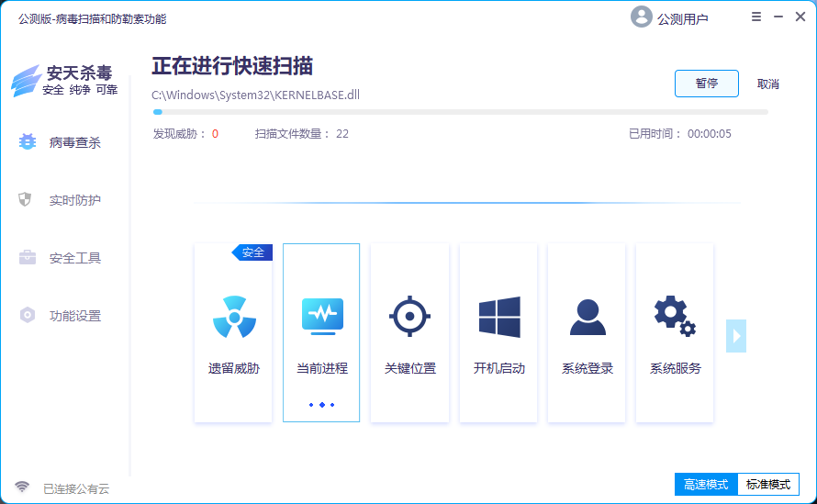Click the 关键位置 label text
The height and width of the screenshot is (504, 817).
pos(410,368)
